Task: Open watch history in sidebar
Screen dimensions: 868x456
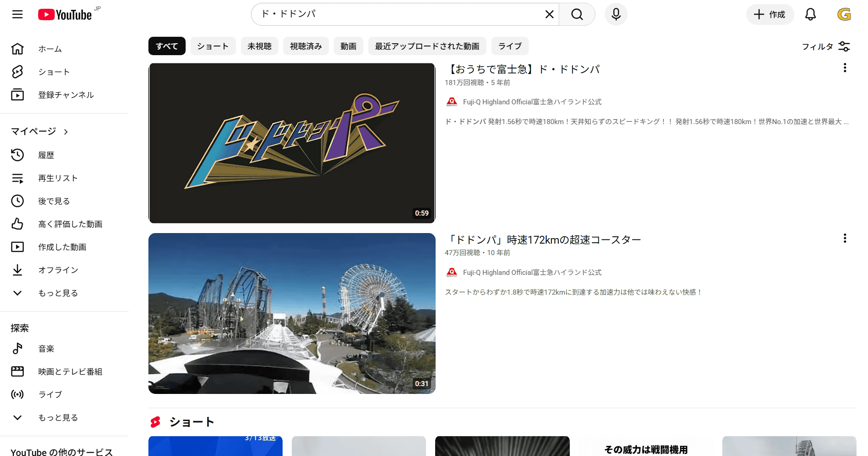Action: [x=46, y=155]
